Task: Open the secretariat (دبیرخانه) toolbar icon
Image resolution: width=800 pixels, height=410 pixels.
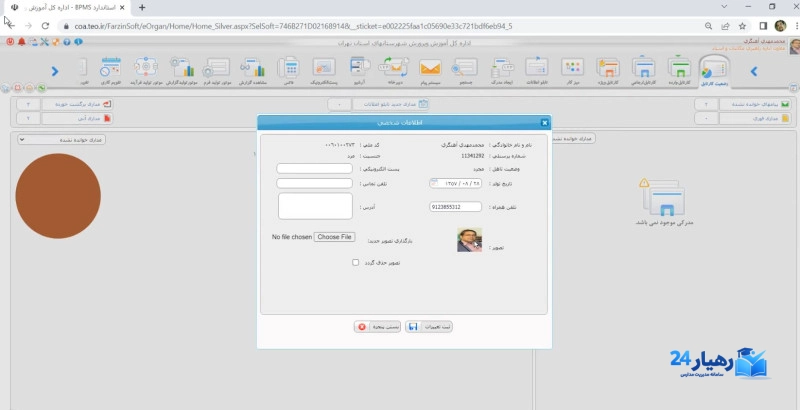Action: pyautogui.click(x=394, y=70)
